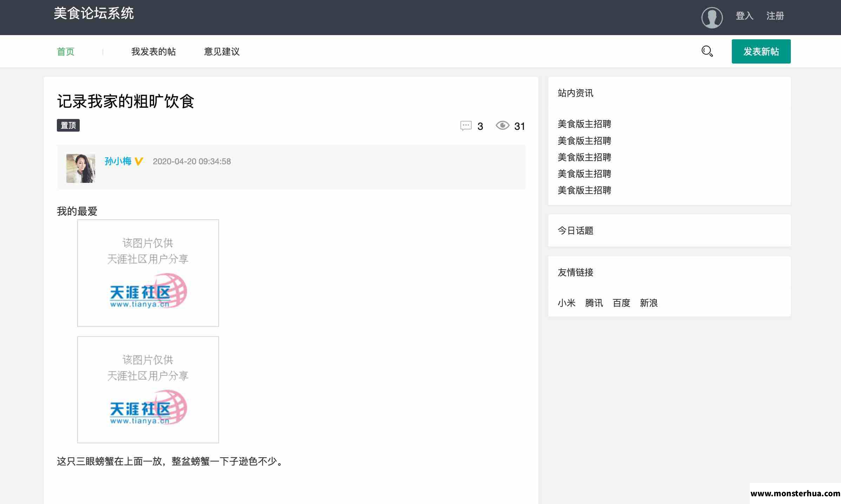841x504 pixels.
Task: Click the 美食论坛系统 site title
Action: pos(94,13)
